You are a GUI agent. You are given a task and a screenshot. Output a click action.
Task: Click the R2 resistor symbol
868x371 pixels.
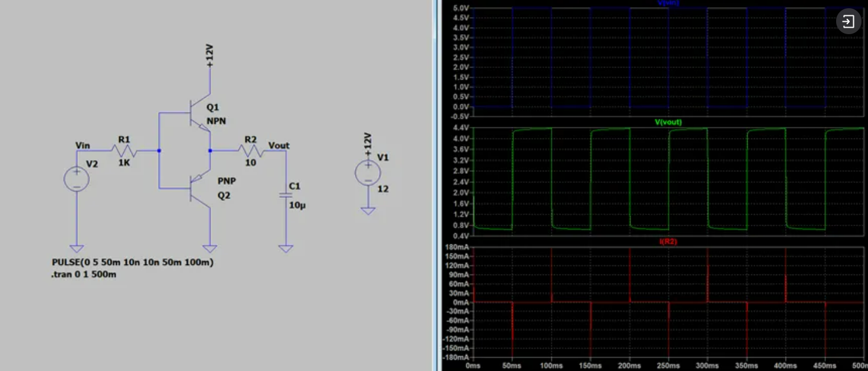251,151
